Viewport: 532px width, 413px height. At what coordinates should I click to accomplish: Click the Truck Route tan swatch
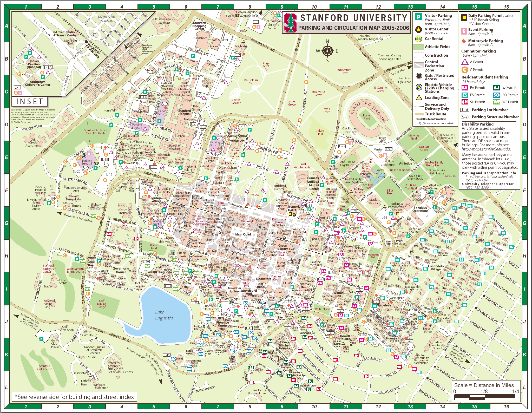point(419,114)
